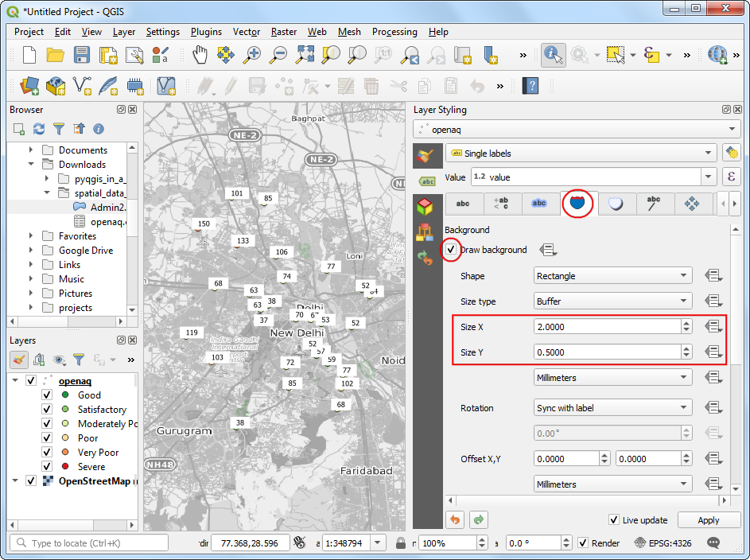Click the Save Project floppy disk icon
This screenshot has width=750, height=560.
(82, 55)
